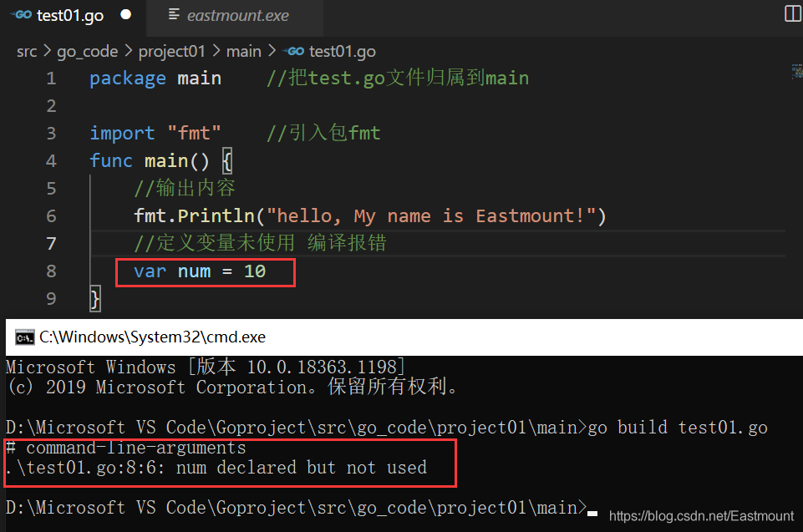Click '# command-line-arguments' output line
803x532 pixels.
[126, 448]
